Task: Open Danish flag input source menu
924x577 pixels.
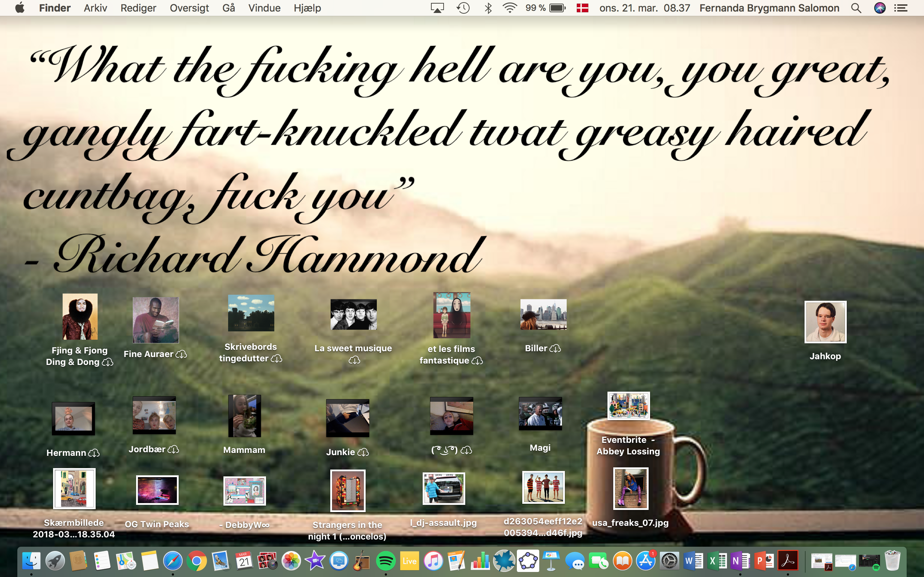Action: click(x=582, y=8)
